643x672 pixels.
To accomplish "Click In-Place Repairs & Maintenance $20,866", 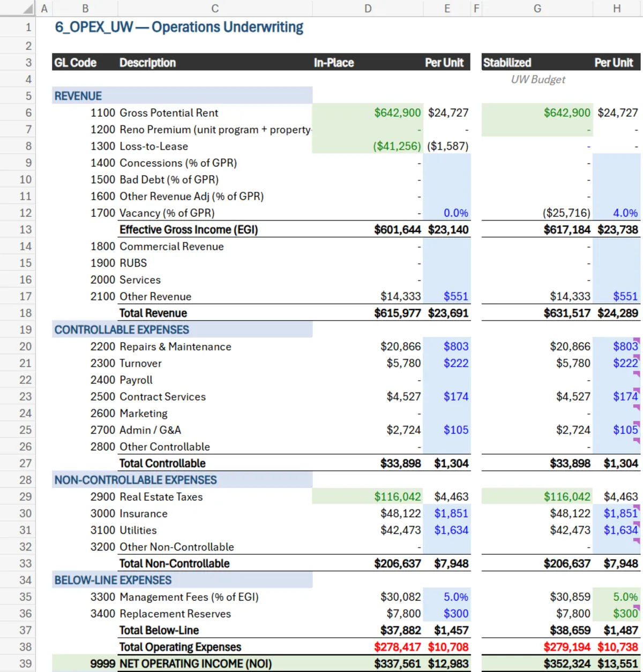I will [x=401, y=346].
